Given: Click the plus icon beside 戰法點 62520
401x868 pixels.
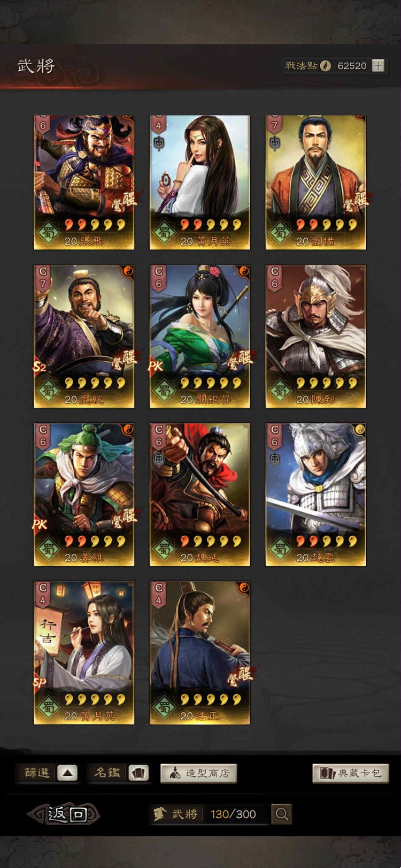Looking at the screenshot, I should tap(378, 66).
